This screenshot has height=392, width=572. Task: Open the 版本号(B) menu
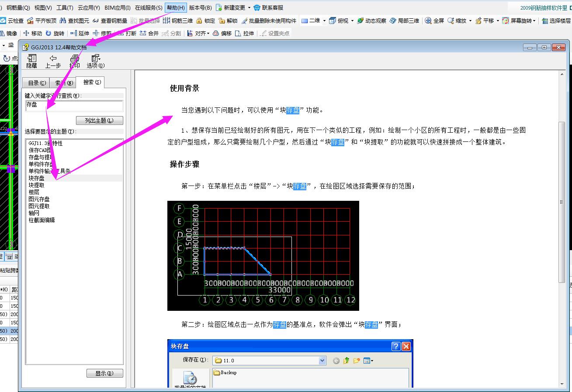[x=200, y=8]
